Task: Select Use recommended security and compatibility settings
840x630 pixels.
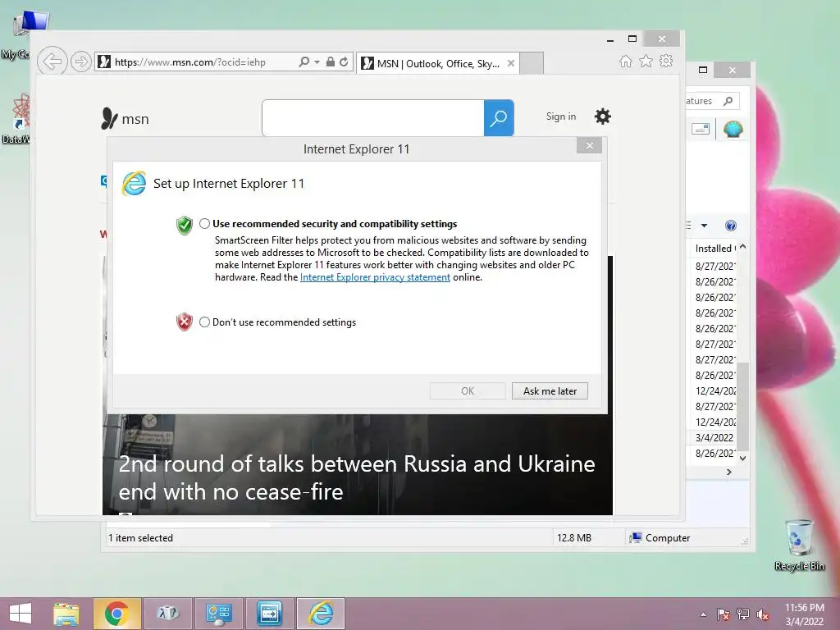Action: point(204,224)
